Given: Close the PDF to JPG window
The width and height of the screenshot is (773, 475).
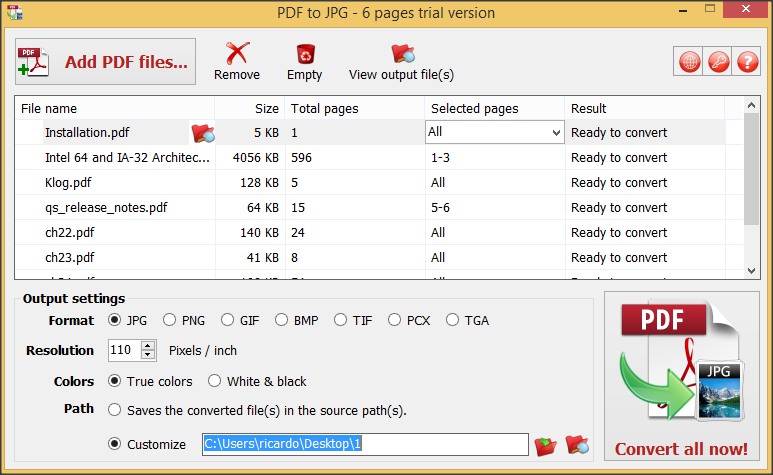Looking at the screenshot, I should tap(746, 9).
